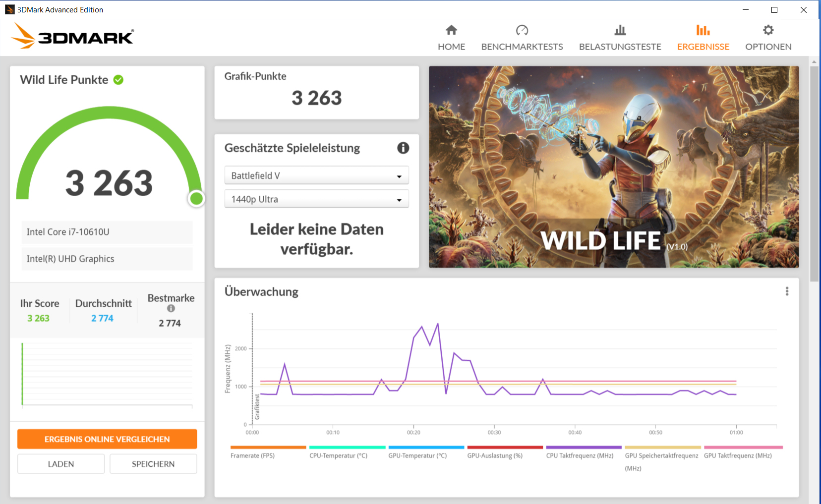This screenshot has height=504, width=821.
Task: Open OPTIONEN settings tab
Action: coord(768,38)
